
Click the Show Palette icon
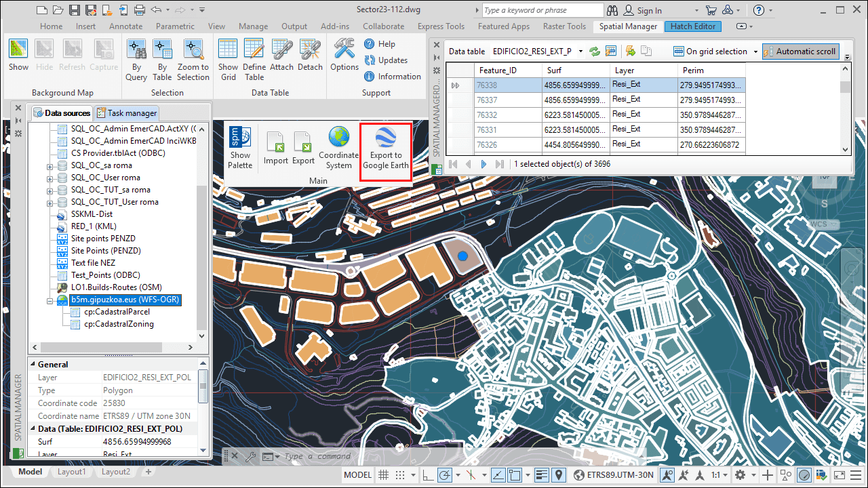[x=240, y=148]
